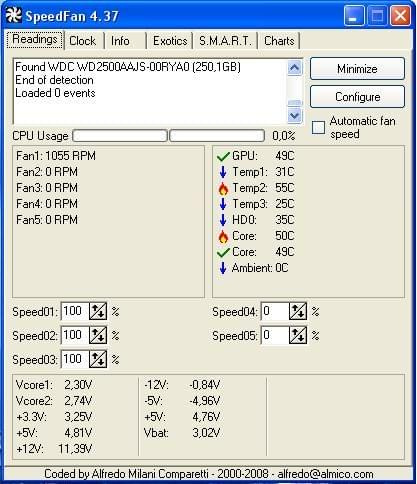Click the blue arrow beside Ambient temperature

[223, 268]
